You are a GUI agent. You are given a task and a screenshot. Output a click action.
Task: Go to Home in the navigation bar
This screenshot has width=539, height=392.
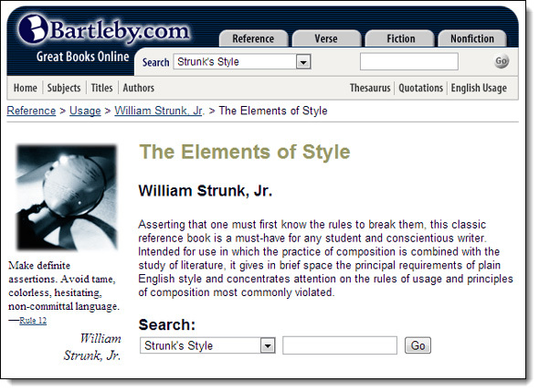pyautogui.click(x=26, y=88)
